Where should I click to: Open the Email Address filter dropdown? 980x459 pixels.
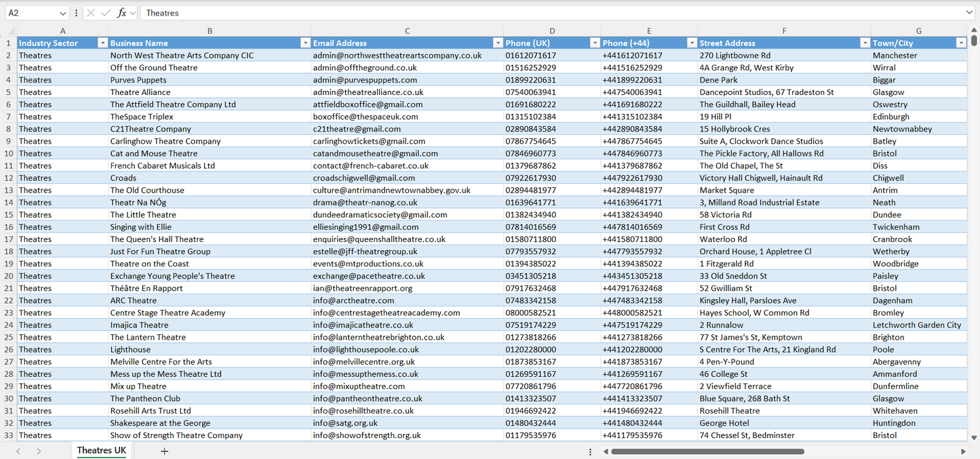pyautogui.click(x=498, y=43)
